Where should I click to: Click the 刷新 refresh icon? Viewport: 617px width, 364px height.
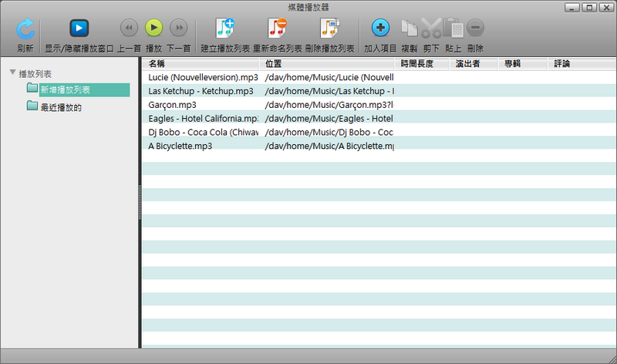click(x=25, y=29)
